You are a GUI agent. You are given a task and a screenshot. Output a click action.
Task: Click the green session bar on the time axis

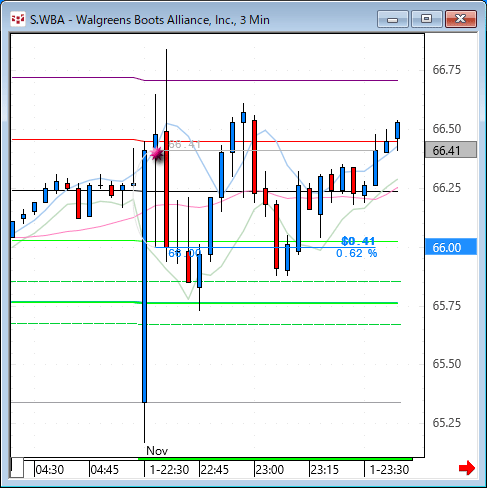coord(275,459)
